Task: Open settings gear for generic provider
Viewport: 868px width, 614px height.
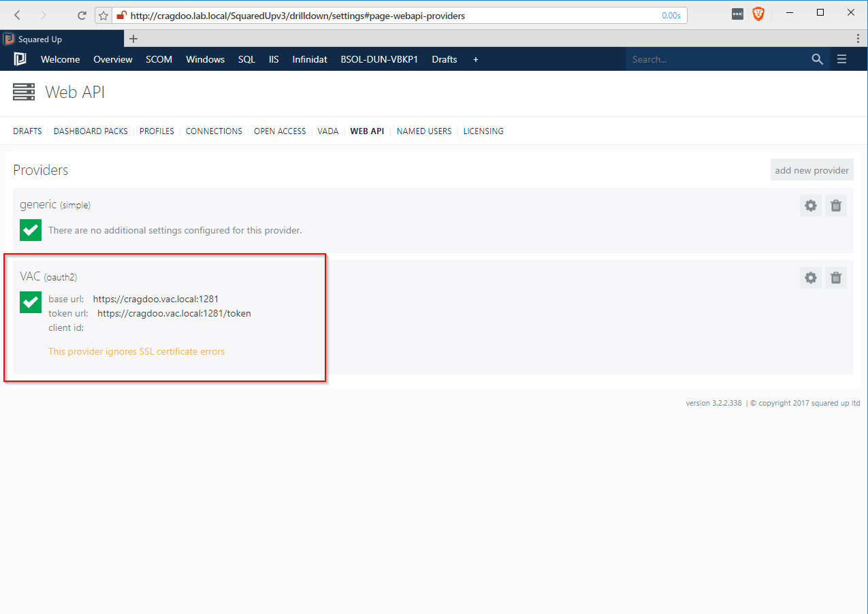Action: (x=811, y=205)
